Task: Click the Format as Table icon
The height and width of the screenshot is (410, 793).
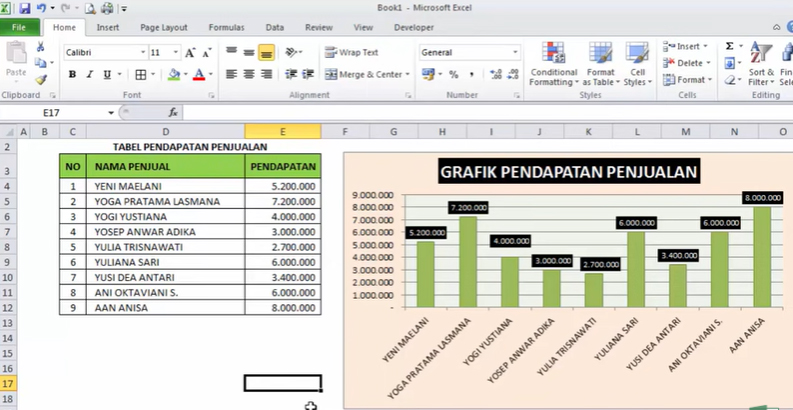Action: (x=600, y=65)
